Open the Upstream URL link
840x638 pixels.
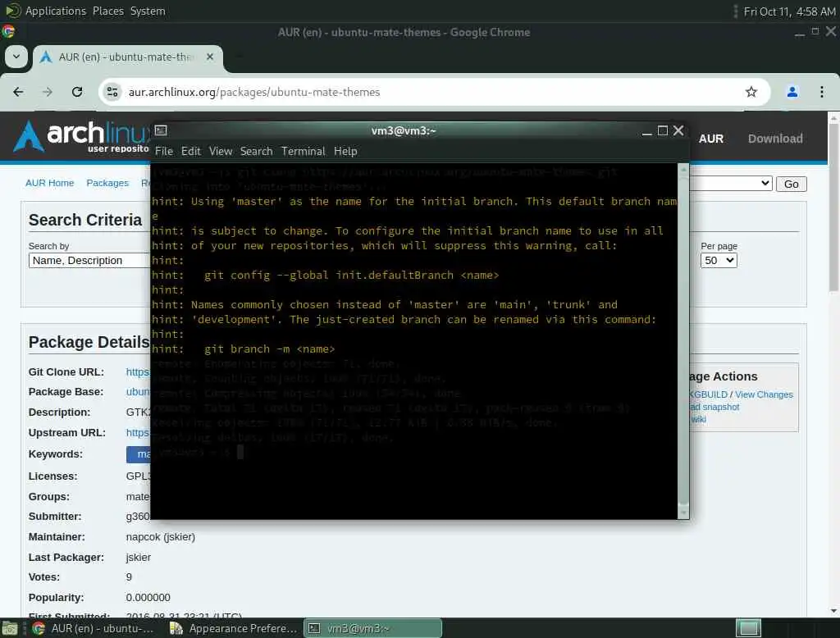point(138,432)
